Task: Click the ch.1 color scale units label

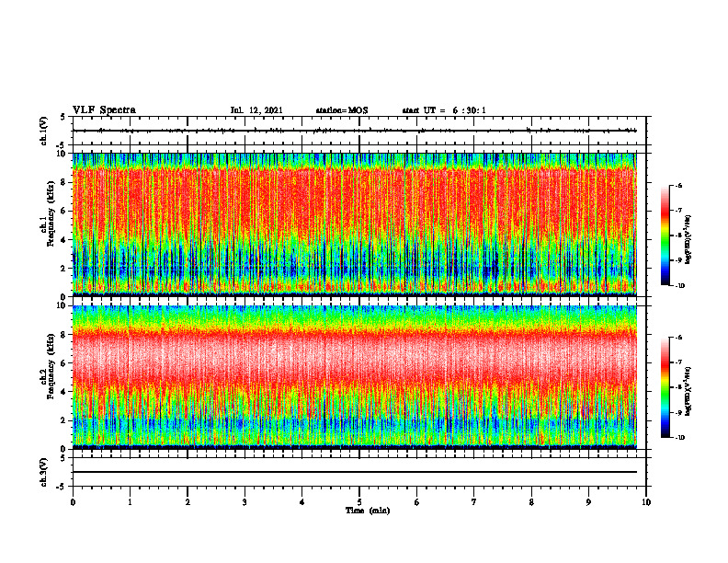Action: [688, 240]
